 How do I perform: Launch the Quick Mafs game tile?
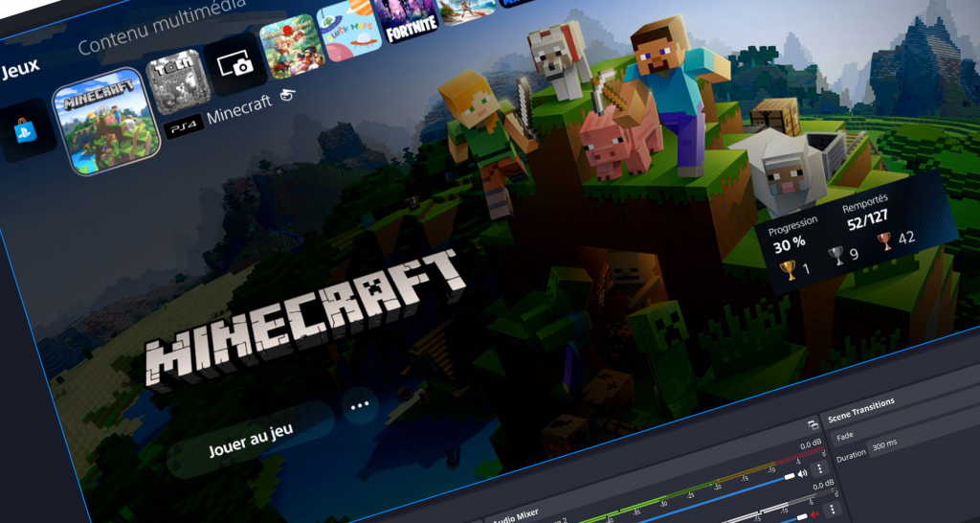[348, 30]
